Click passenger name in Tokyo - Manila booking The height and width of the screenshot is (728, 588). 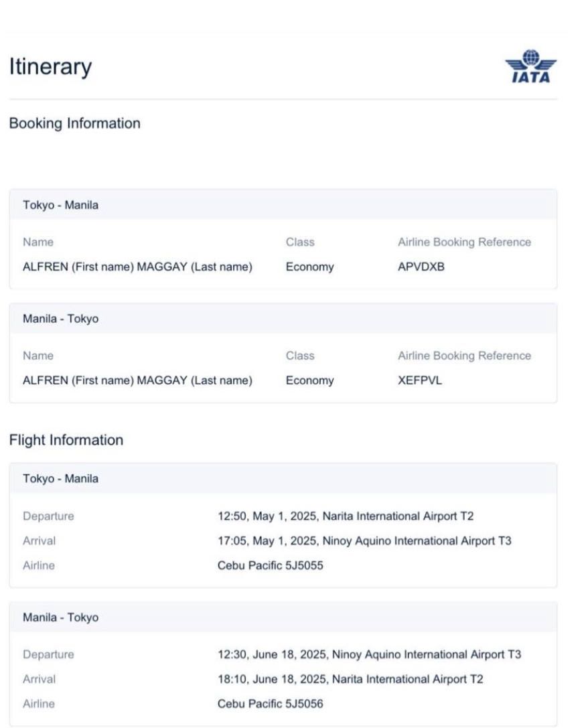click(137, 267)
